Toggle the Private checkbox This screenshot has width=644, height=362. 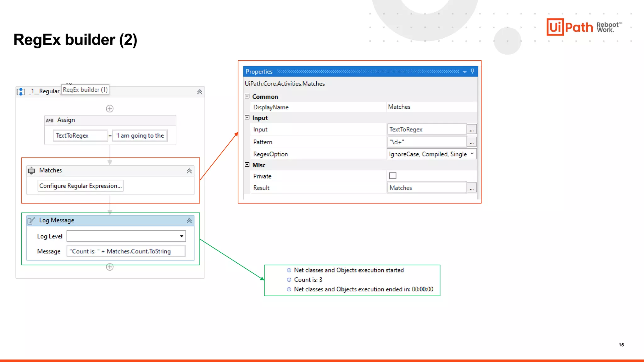(x=393, y=176)
